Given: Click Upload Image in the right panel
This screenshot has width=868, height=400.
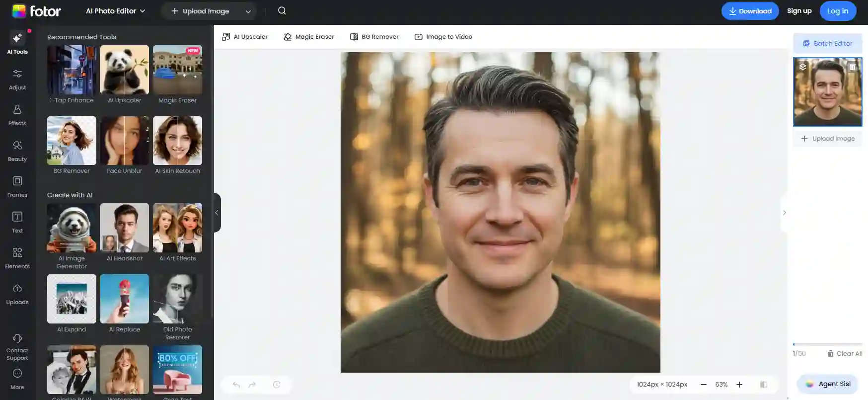Looking at the screenshot, I should (827, 139).
